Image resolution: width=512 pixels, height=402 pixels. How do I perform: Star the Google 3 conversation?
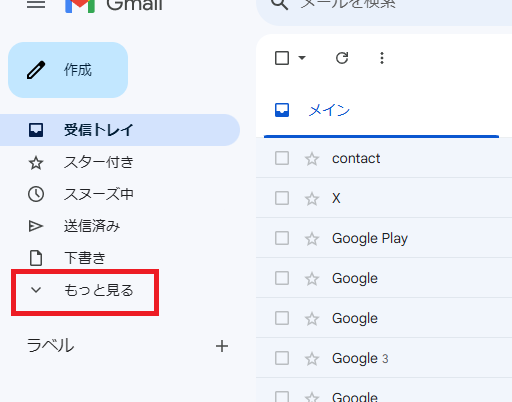pyautogui.click(x=312, y=359)
